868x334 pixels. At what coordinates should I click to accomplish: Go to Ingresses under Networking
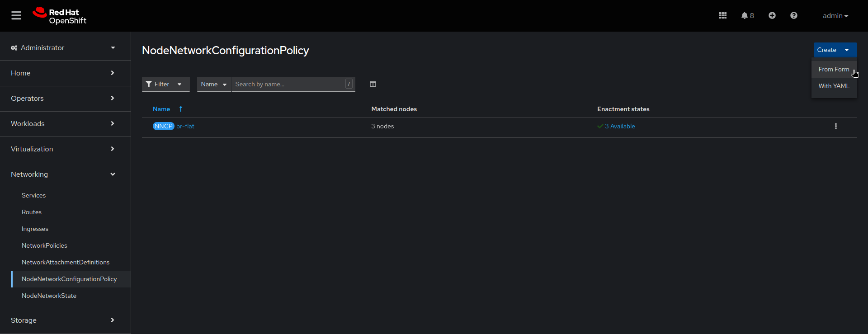pos(35,229)
